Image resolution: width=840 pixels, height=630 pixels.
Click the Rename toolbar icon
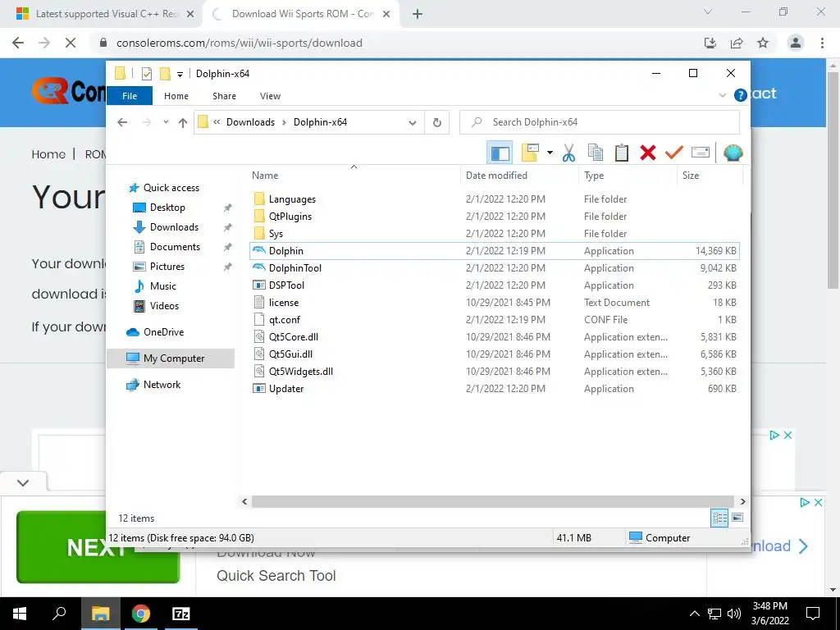point(701,153)
